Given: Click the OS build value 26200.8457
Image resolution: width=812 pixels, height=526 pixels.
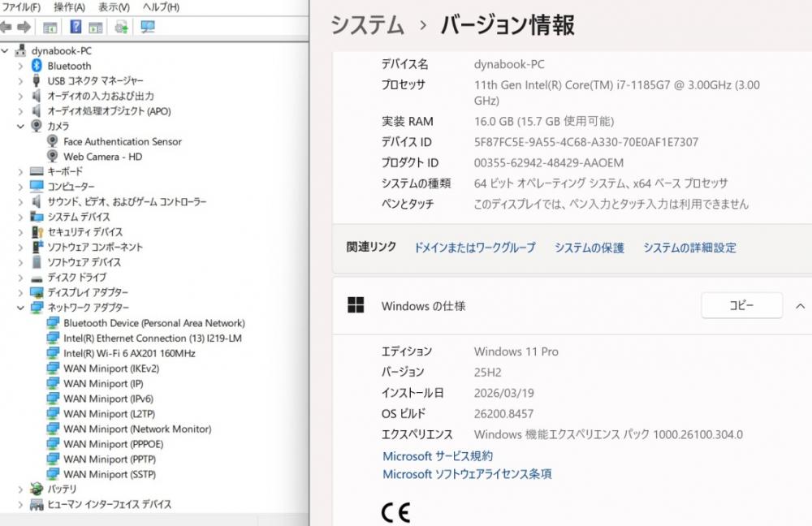Looking at the screenshot, I should pos(503,414).
